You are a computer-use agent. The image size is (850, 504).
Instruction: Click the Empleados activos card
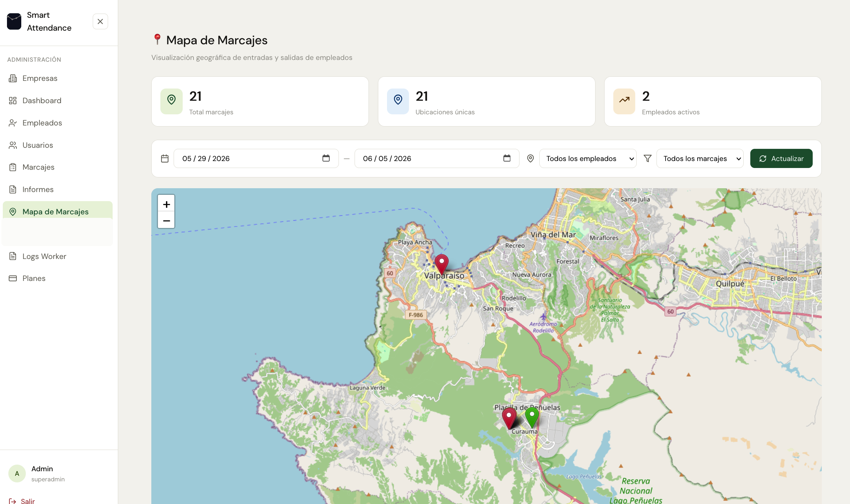[713, 101]
